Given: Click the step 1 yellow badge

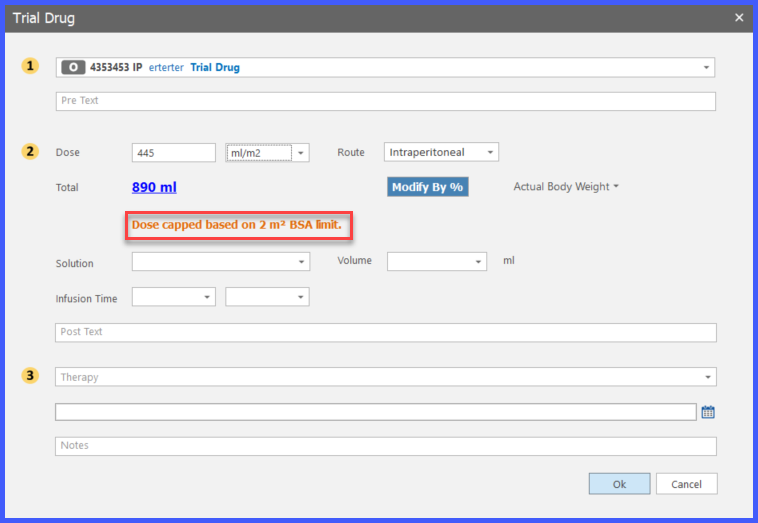Looking at the screenshot, I should (30, 66).
